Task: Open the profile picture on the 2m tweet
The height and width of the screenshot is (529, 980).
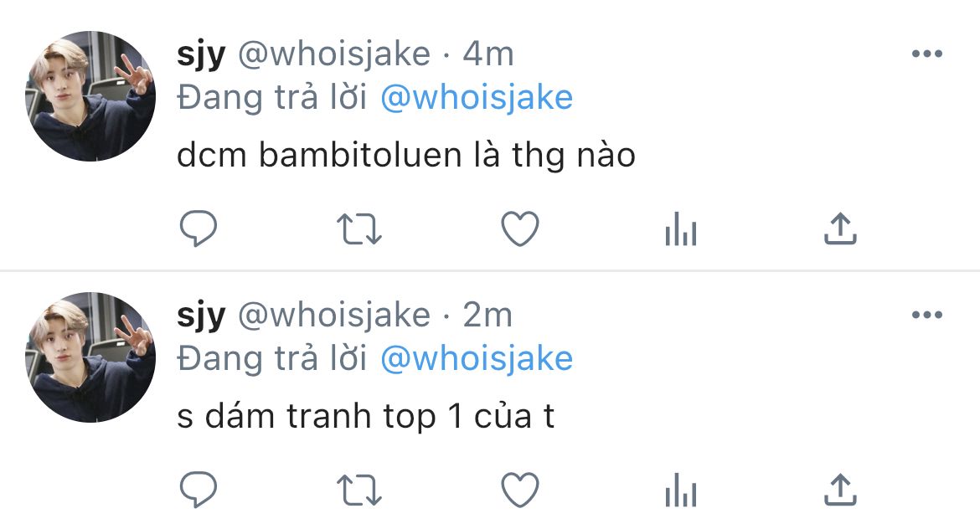Action: point(90,357)
